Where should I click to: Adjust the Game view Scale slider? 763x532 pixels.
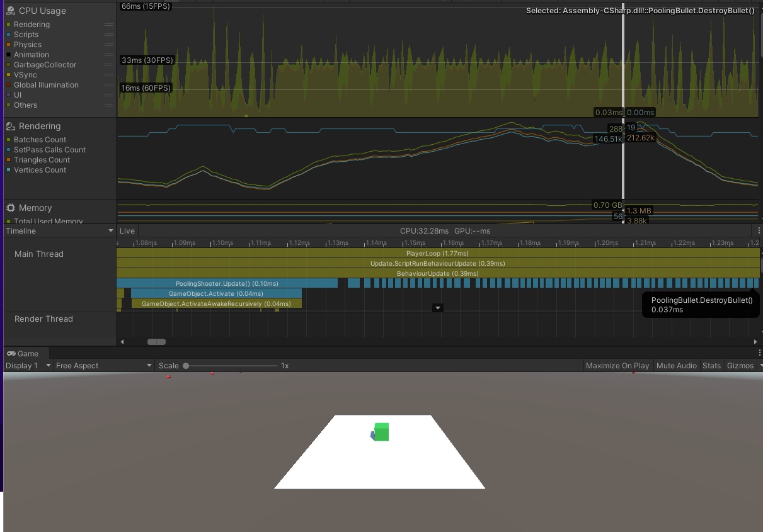pos(231,366)
